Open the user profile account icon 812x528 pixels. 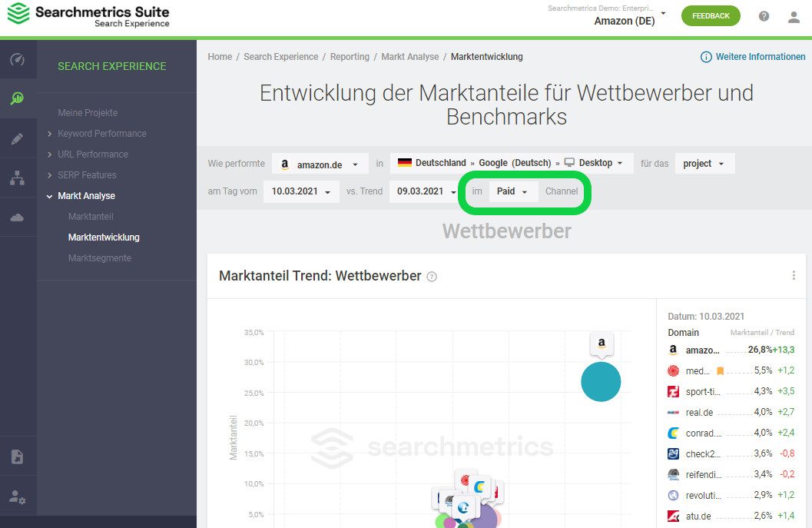(794, 17)
